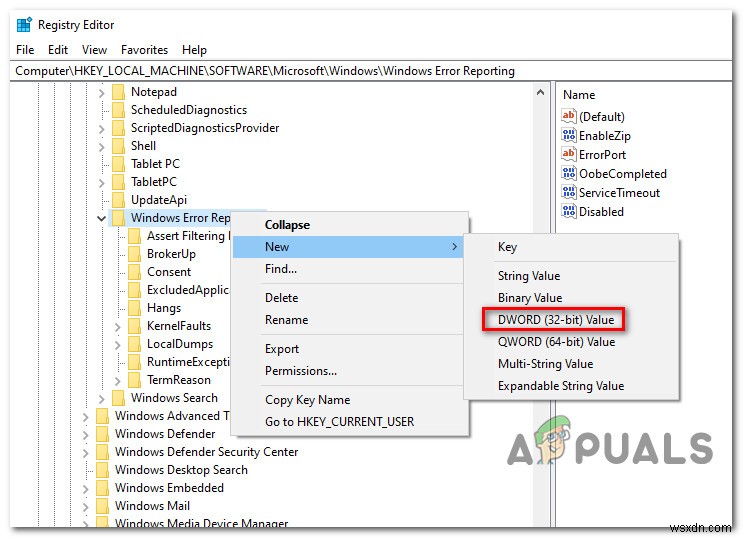Click the ScheduledDiagnostics folder icon
Viewport: 743px width, 538px height.
click(x=118, y=110)
